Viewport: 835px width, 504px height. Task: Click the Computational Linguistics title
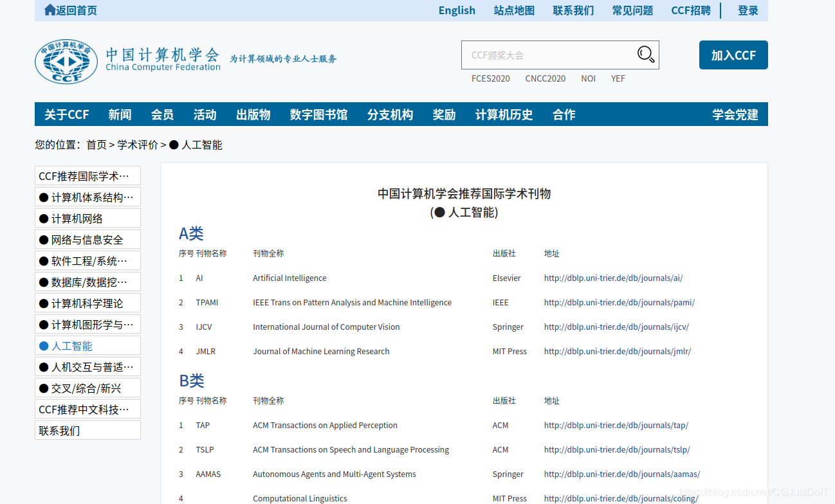pos(300,499)
